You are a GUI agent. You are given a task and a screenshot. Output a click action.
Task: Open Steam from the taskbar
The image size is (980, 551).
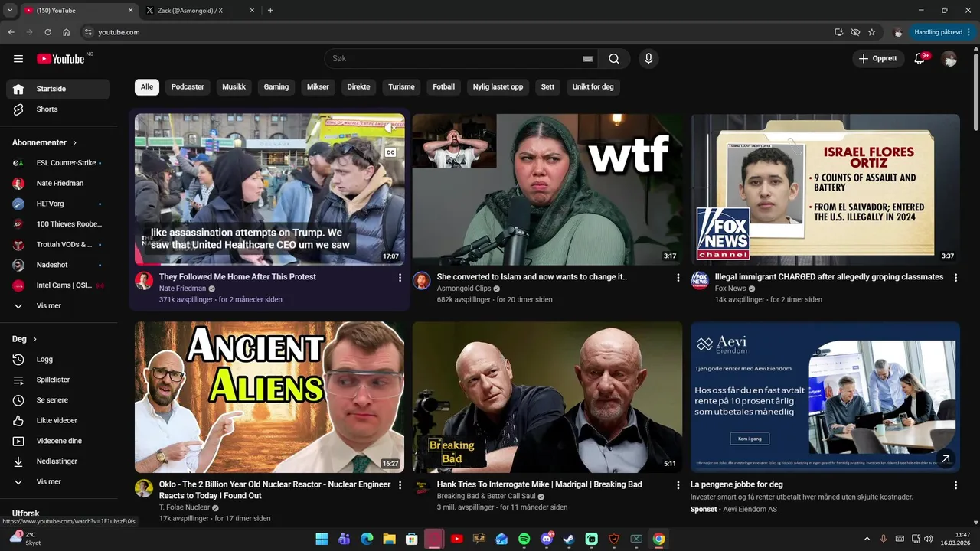[569, 539]
